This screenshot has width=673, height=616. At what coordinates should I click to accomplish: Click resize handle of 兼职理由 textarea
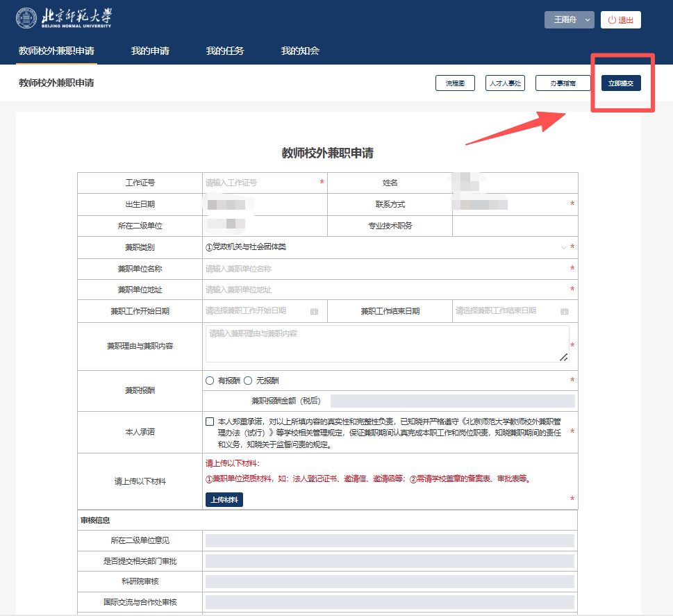coord(563,357)
